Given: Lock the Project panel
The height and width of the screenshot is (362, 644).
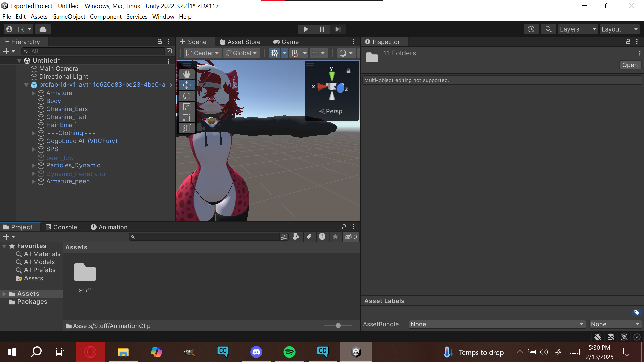Looking at the screenshot, I should click(344, 227).
